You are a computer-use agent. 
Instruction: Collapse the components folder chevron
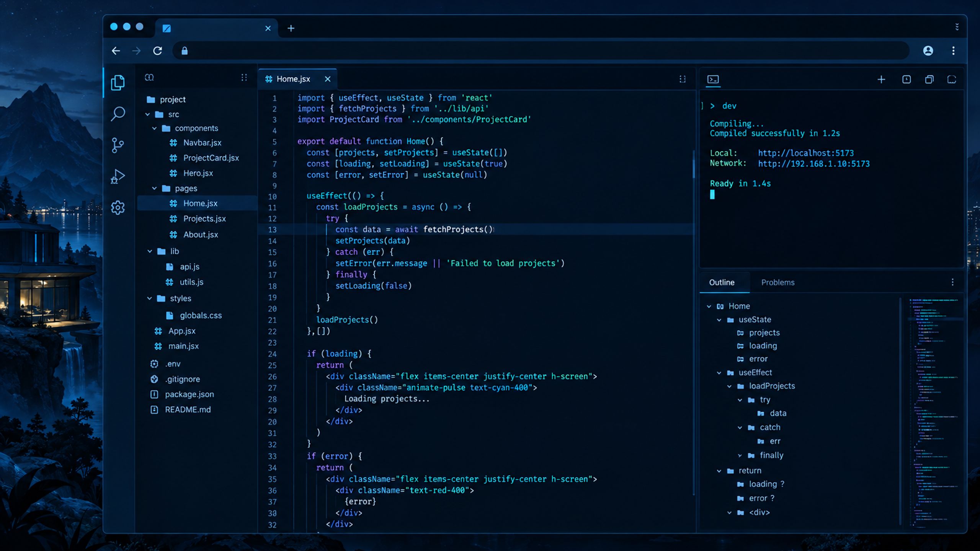coord(154,128)
